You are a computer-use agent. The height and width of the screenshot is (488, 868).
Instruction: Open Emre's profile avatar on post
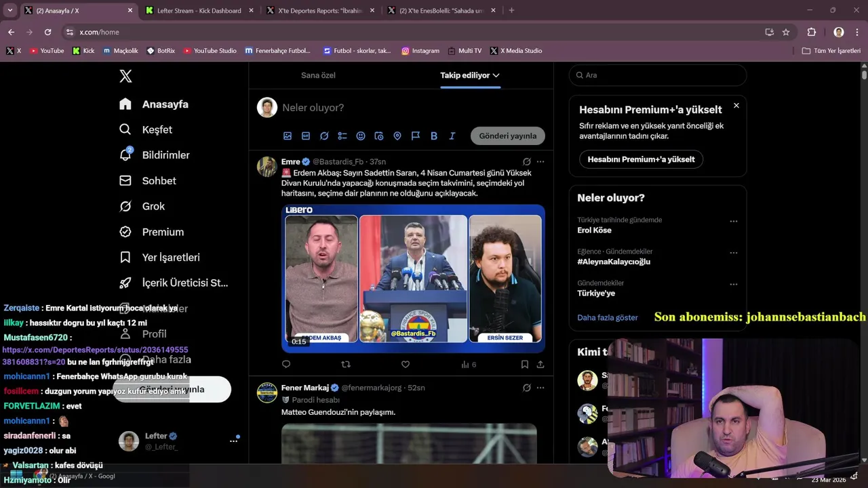click(x=267, y=166)
